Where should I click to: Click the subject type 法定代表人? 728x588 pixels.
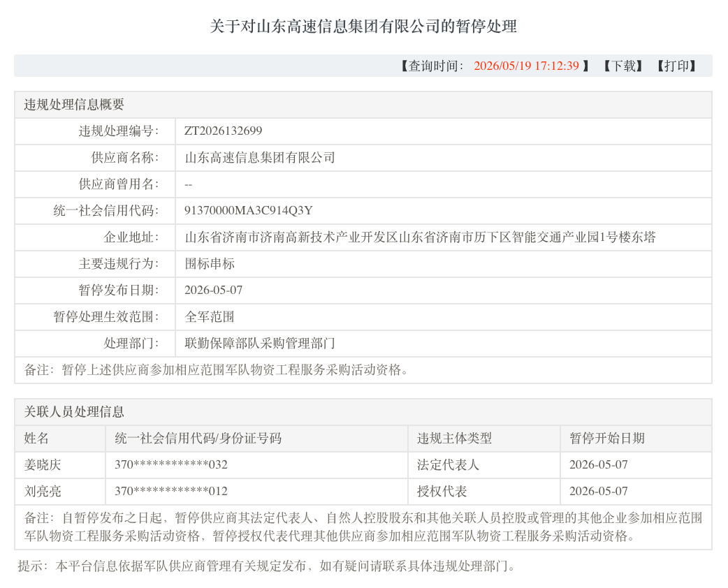(448, 465)
